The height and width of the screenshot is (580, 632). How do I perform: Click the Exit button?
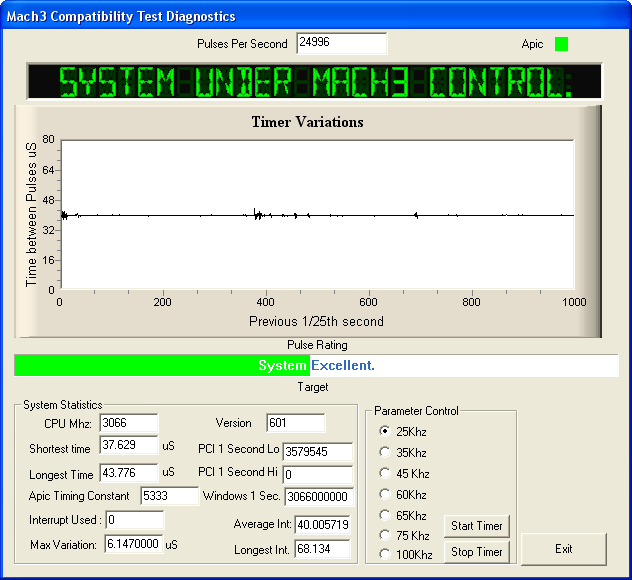tap(563, 549)
